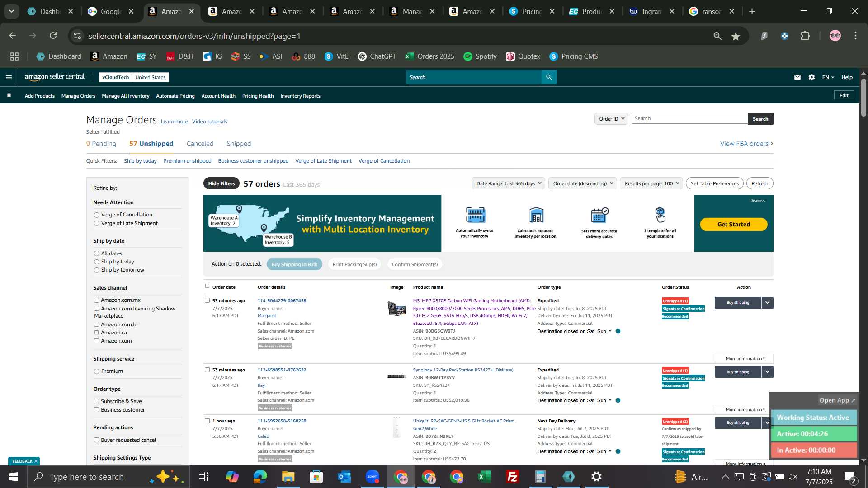Open the Spotify bookmark
Viewport: 868px width, 488px height.
[x=480, y=56]
